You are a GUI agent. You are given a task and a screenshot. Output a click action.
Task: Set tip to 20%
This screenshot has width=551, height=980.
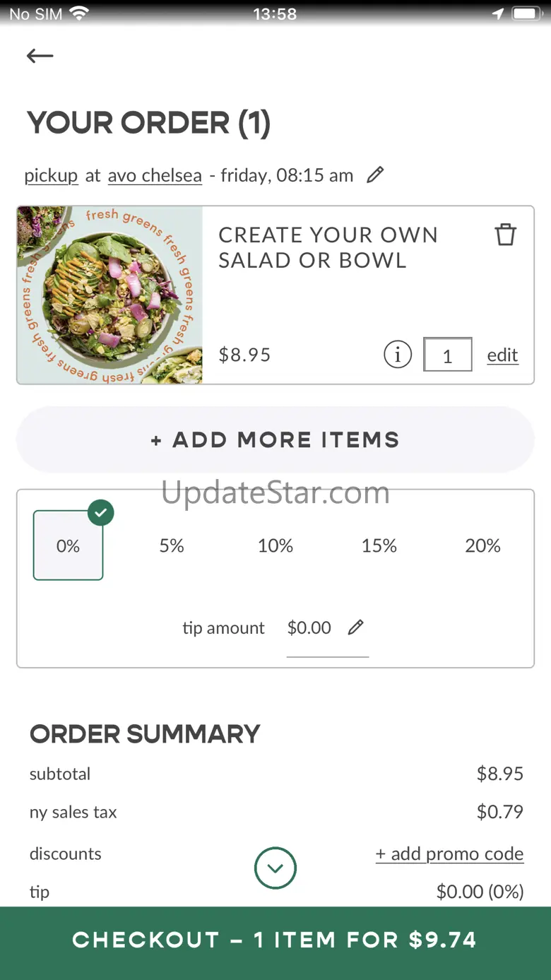pos(483,545)
